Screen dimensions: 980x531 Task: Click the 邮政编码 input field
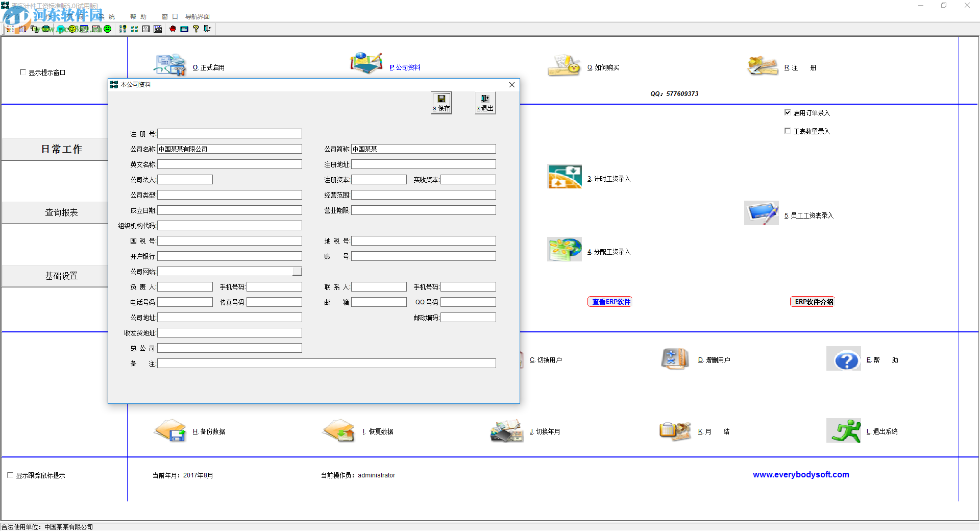468,318
